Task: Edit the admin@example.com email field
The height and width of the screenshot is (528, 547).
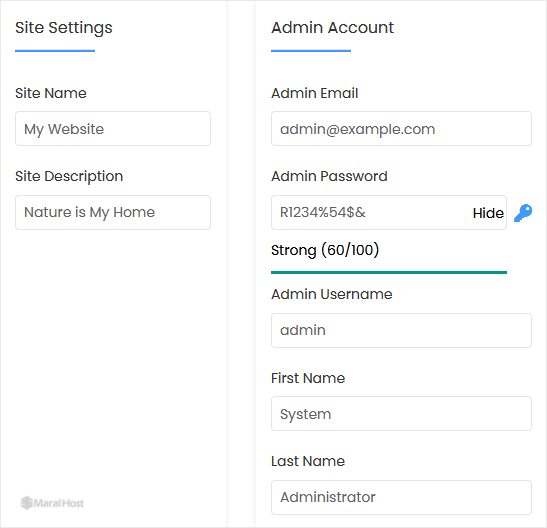Action: click(401, 129)
